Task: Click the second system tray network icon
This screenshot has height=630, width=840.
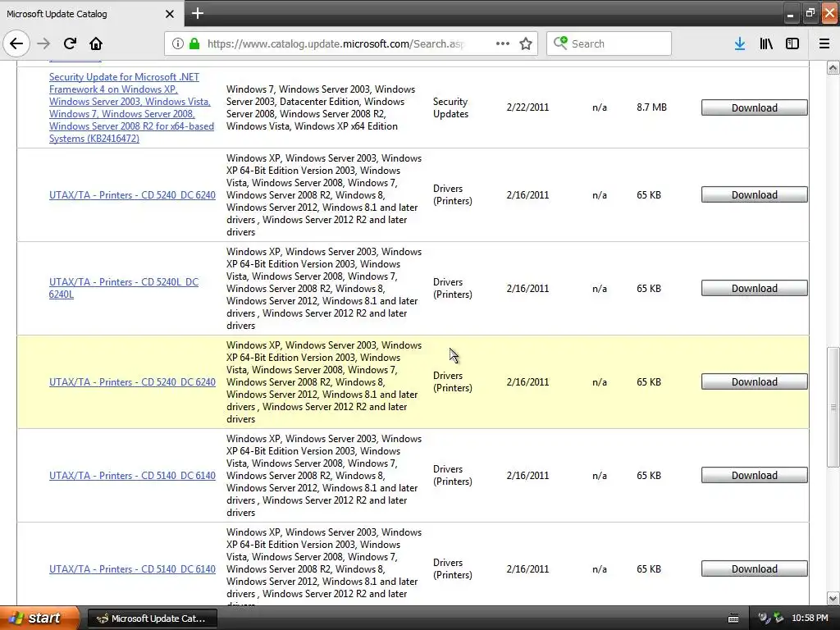Action: coord(778,619)
